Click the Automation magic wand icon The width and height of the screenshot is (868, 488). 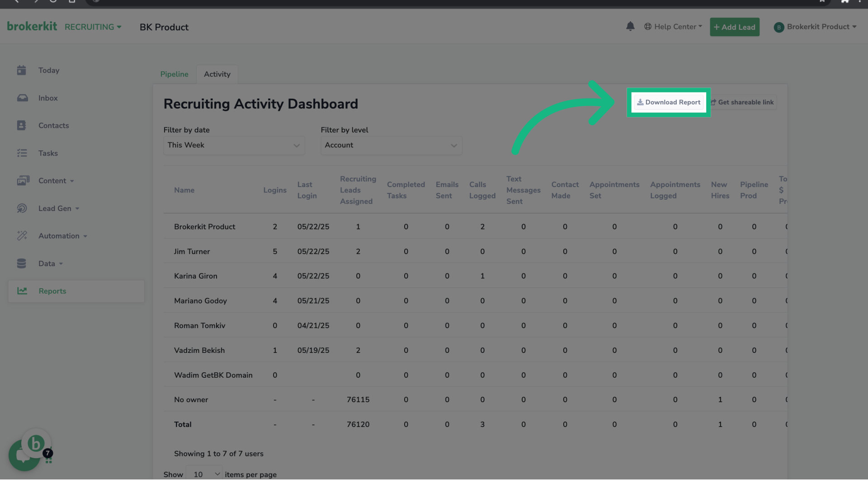[x=22, y=236]
